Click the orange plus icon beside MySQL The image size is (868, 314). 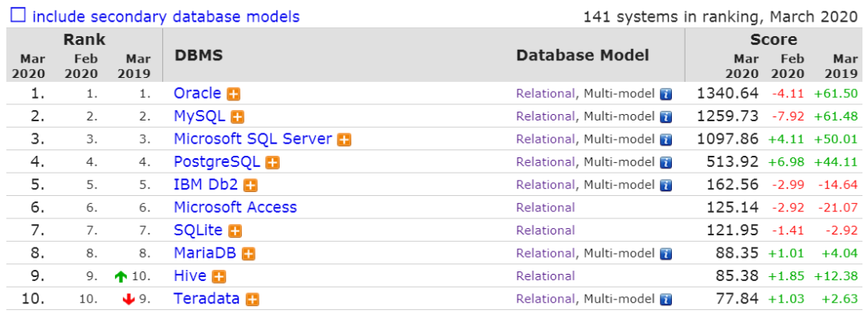tap(238, 117)
